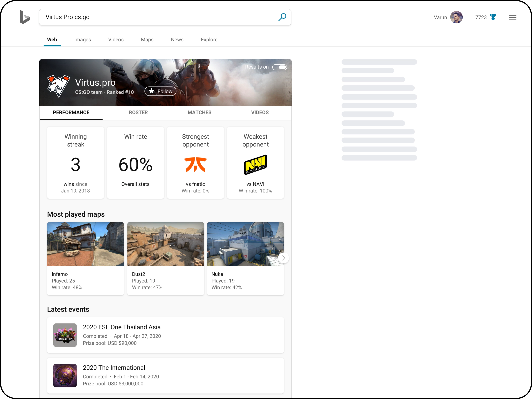Switch to the Maps tab
The image size is (532, 399).
[x=147, y=40]
